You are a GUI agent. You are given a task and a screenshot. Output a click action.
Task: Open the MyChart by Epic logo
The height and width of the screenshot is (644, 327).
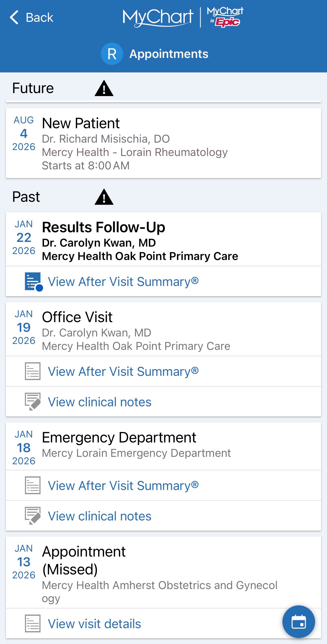pyautogui.click(x=225, y=17)
